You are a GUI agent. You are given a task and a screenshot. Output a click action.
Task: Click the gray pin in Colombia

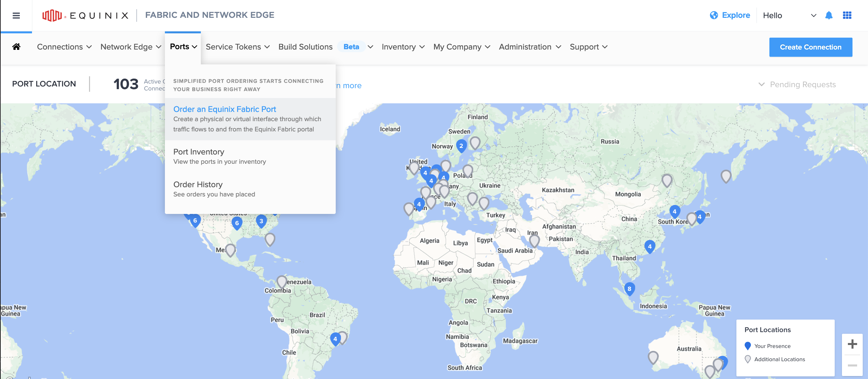click(x=282, y=282)
